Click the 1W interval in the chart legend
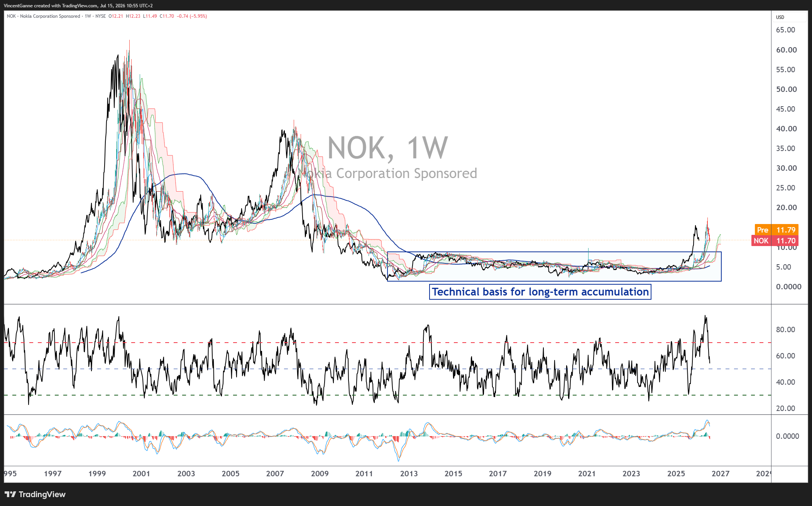Image resolution: width=812 pixels, height=506 pixels. coord(88,16)
